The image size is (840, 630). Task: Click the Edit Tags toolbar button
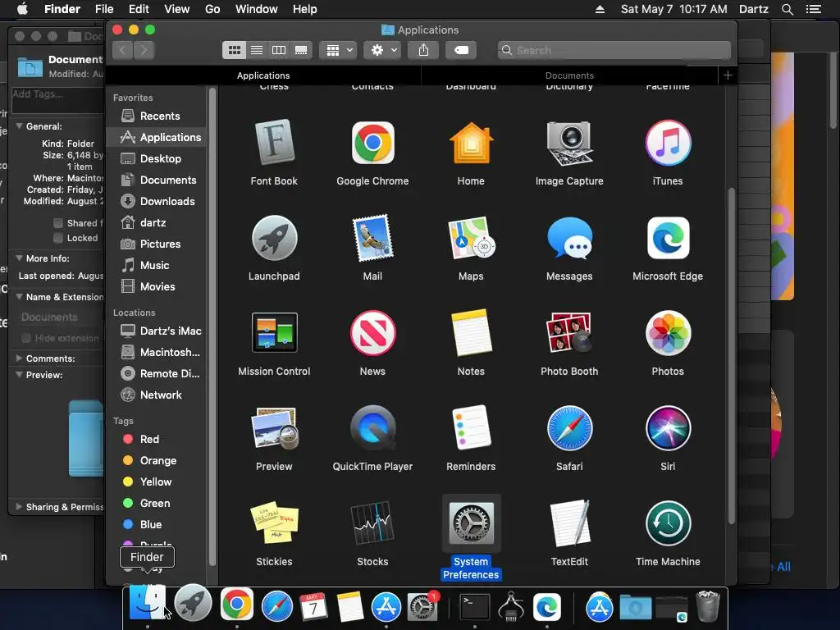(461, 50)
